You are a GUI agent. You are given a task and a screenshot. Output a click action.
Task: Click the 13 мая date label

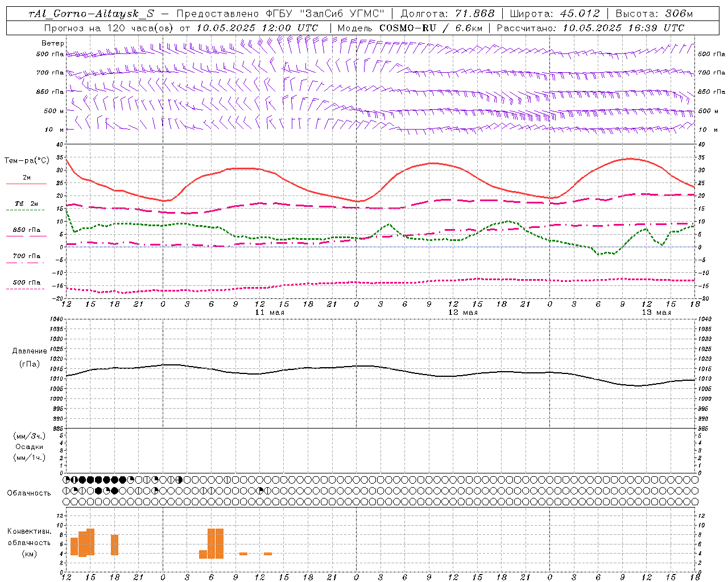click(x=656, y=313)
